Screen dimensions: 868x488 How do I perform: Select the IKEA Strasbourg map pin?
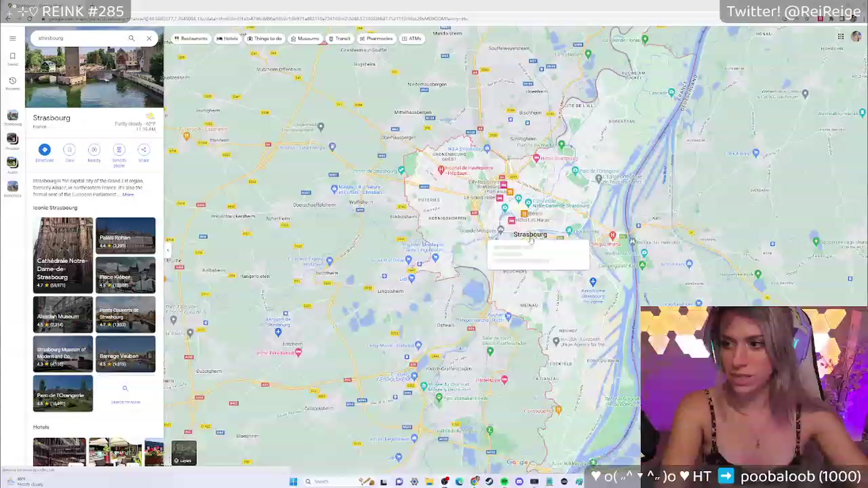[487, 148]
